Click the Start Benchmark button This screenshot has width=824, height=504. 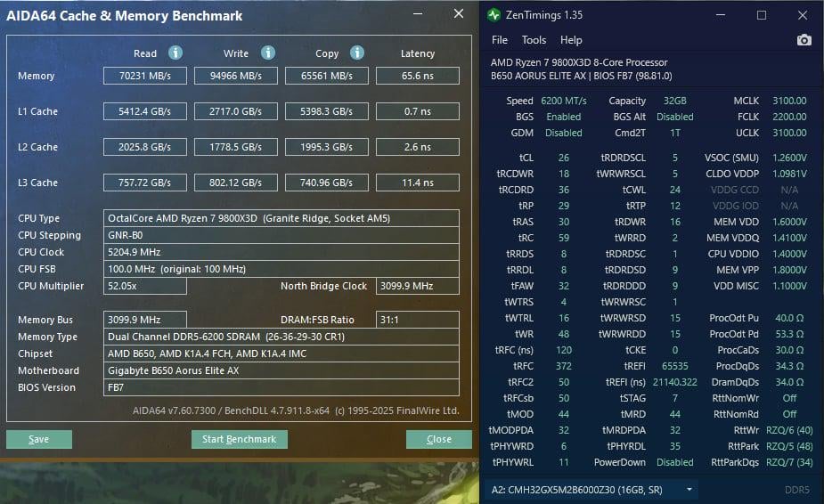(239, 439)
